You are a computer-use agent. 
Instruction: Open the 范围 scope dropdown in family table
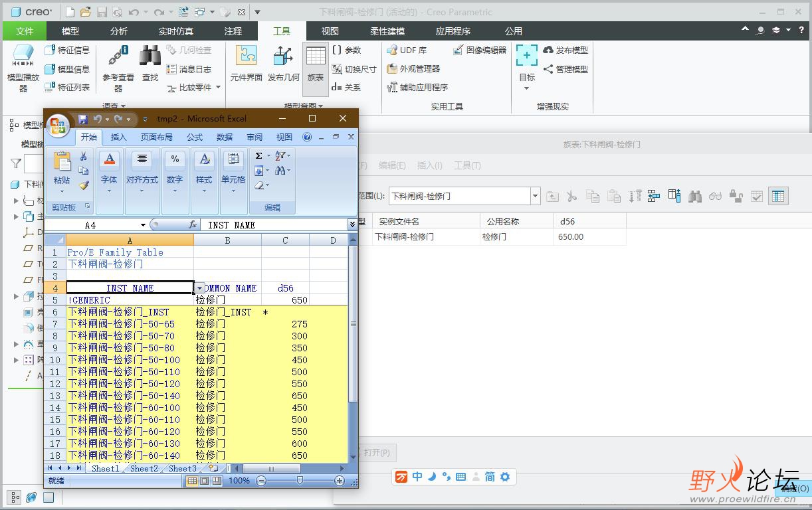(x=536, y=196)
